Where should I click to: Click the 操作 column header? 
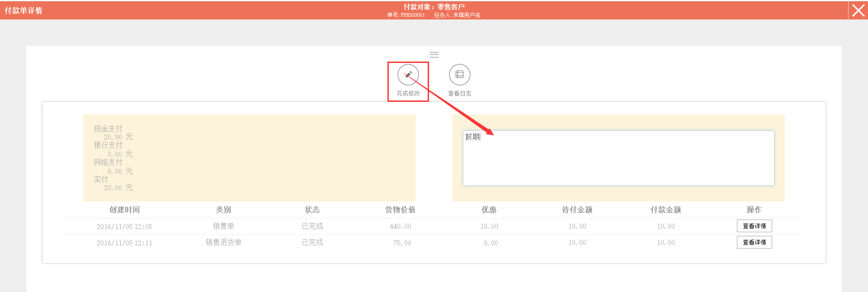(754, 210)
